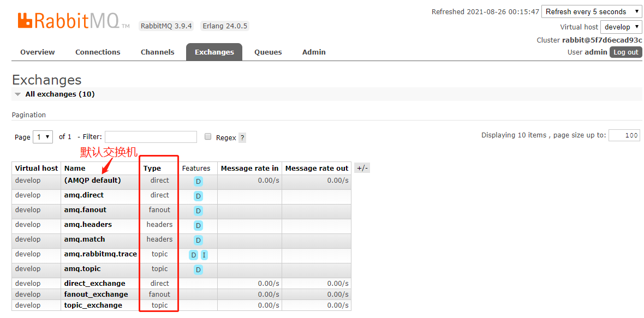Click the RabbitMQ logo

coord(74,21)
